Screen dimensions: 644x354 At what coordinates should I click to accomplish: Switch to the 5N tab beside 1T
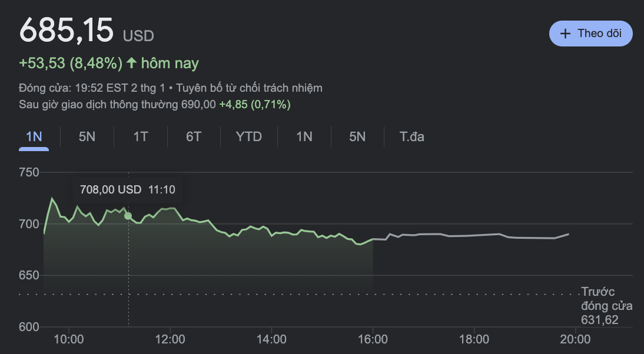[87, 137]
